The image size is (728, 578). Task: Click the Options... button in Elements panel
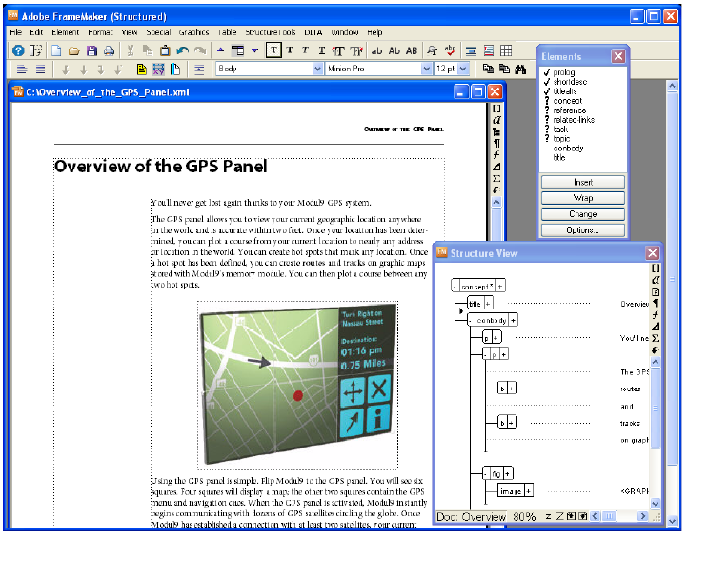tap(582, 230)
